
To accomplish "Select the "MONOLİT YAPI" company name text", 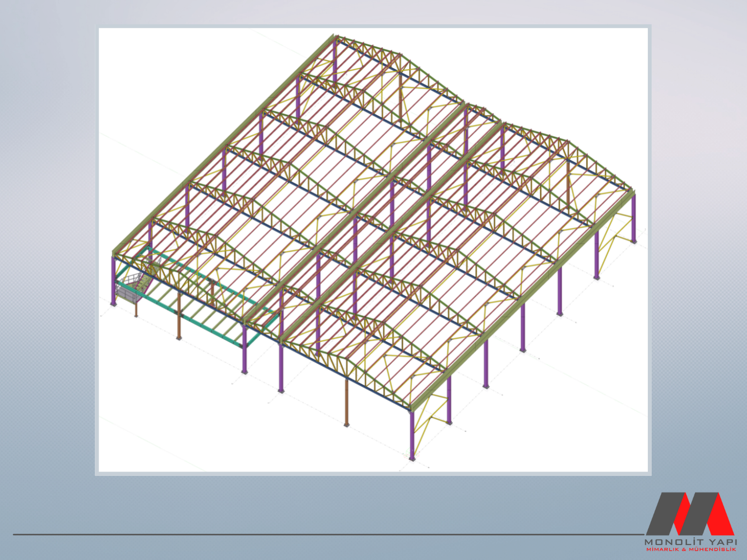I will click(x=690, y=542).
